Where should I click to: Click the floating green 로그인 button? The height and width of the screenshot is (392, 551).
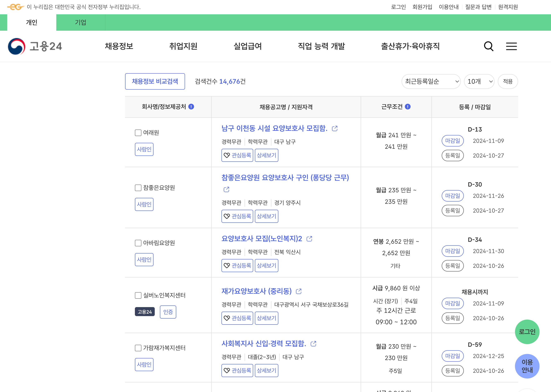527,332
